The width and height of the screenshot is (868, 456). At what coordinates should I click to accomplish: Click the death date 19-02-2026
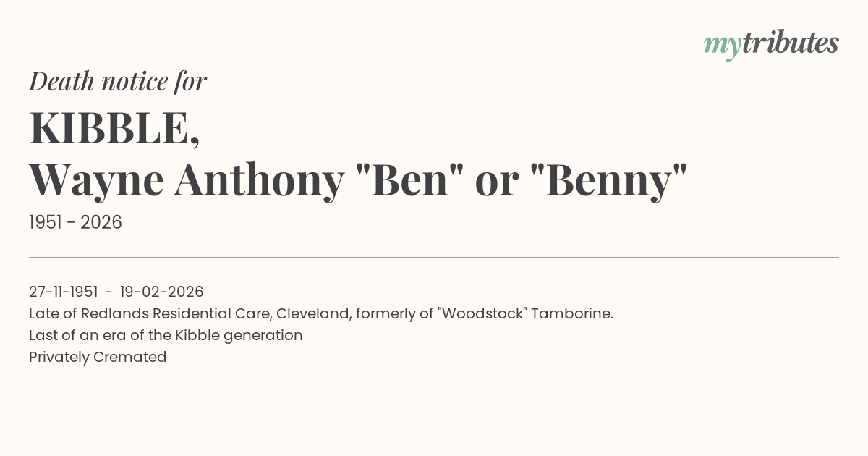coord(161,292)
